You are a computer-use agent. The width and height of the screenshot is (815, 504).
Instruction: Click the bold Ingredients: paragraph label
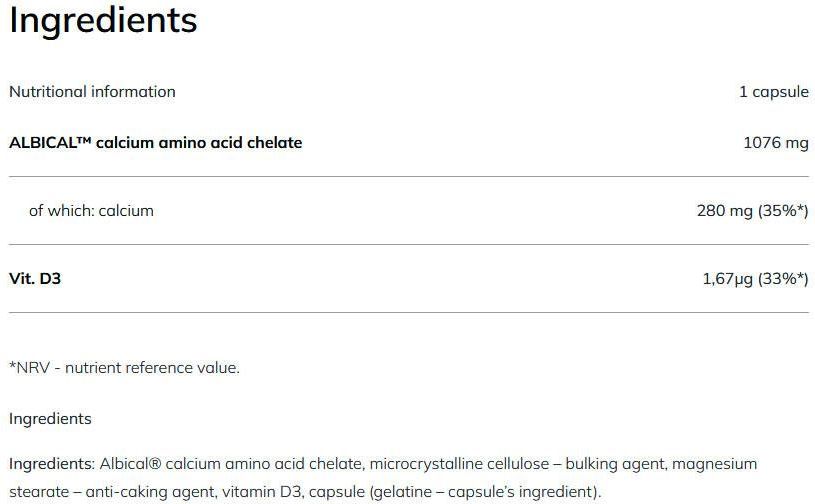point(52,463)
